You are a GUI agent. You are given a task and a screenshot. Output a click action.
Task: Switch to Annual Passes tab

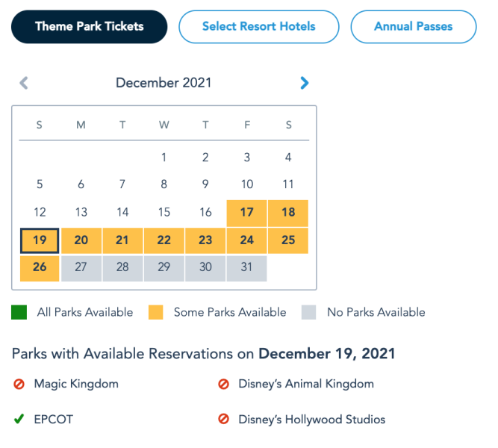pyautogui.click(x=413, y=27)
